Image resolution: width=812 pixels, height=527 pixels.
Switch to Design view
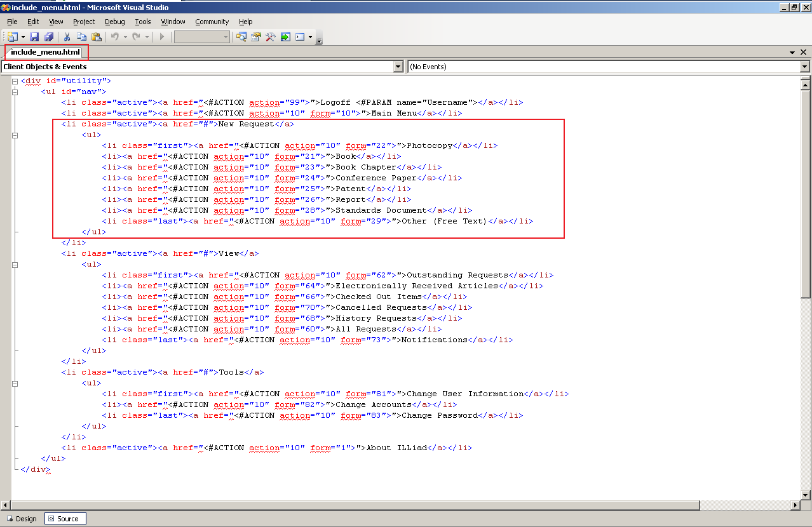click(x=22, y=519)
